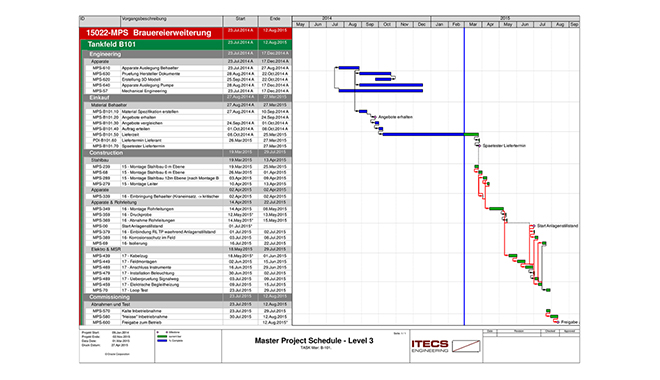Click the ID column header

click(100, 21)
